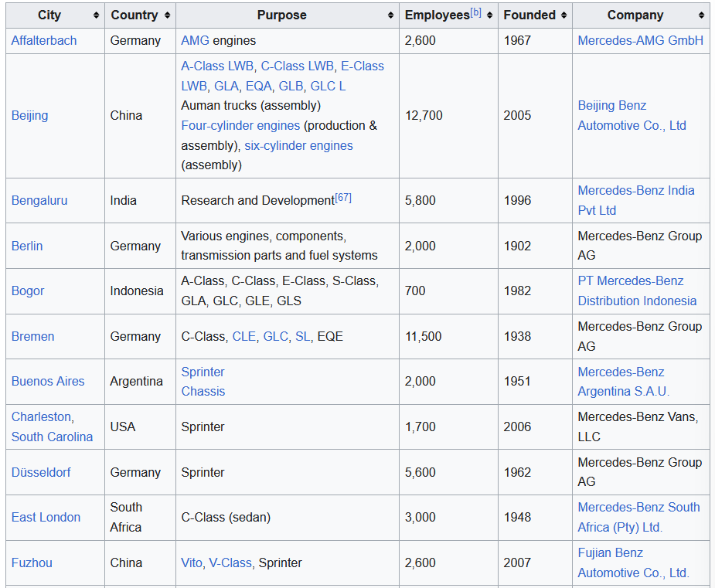Select the 1902 founded cell
Image resolution: width=715 pixels, height=588 pixels.
[x=536, y=246]
